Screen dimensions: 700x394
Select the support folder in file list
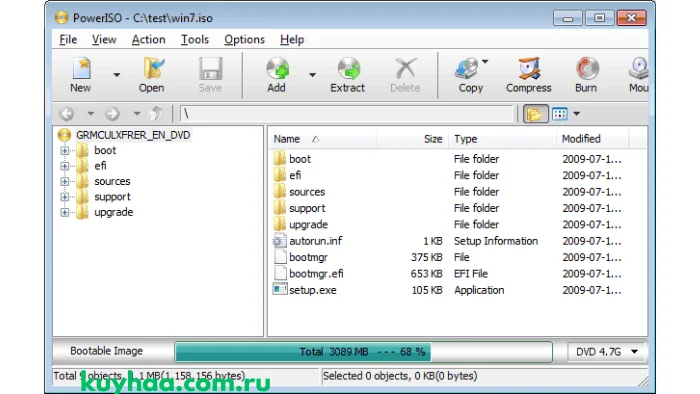tap(307, 208)
